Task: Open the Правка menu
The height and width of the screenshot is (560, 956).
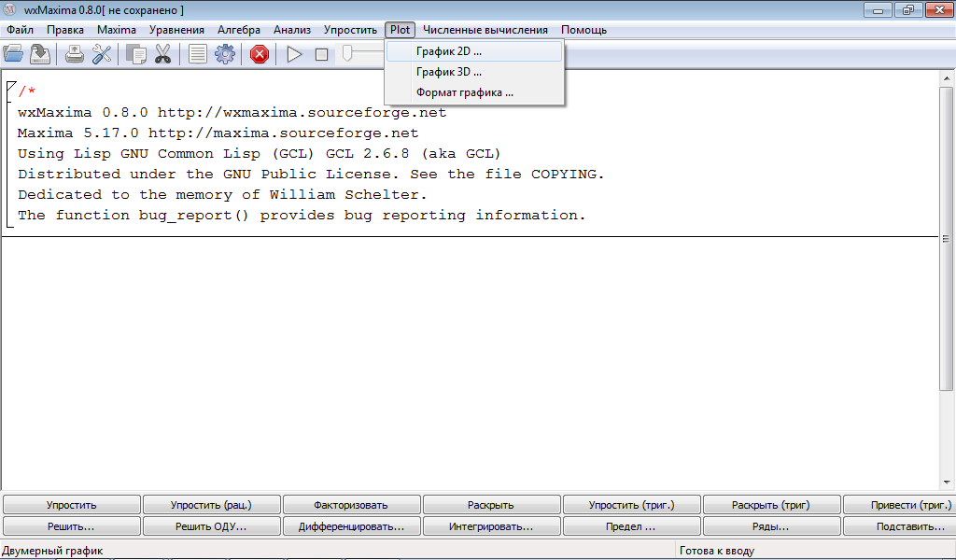Action: tap(65, 30)
